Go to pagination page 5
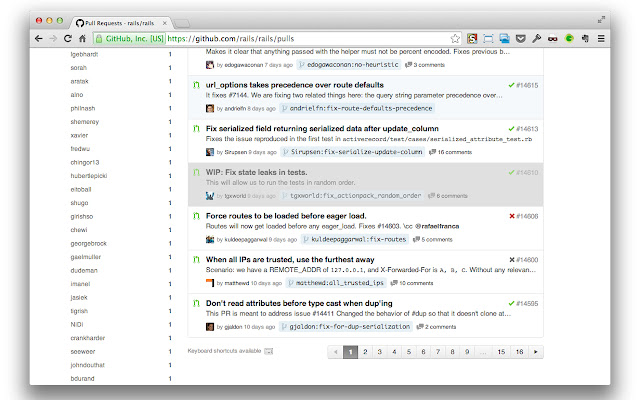 [x=409, y=352]
